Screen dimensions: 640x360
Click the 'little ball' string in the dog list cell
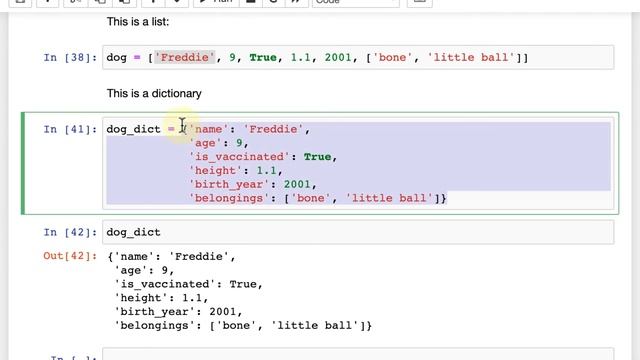(x=471, y=58)
